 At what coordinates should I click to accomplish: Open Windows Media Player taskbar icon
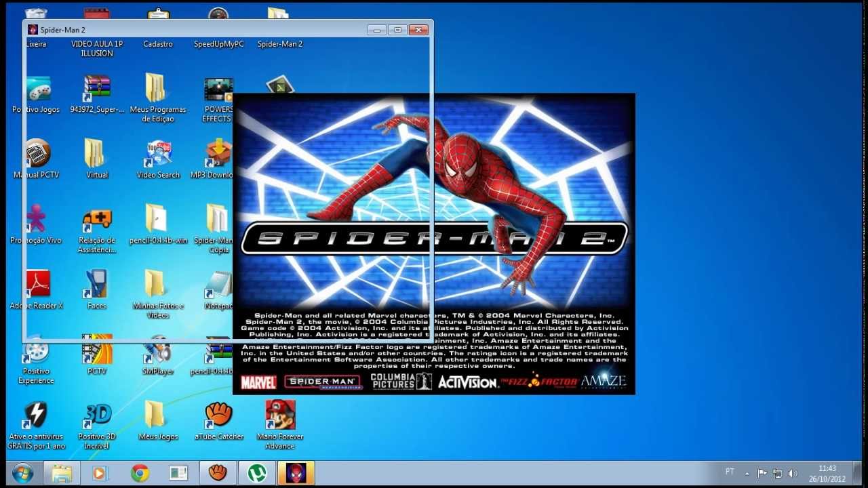point(100,472)
